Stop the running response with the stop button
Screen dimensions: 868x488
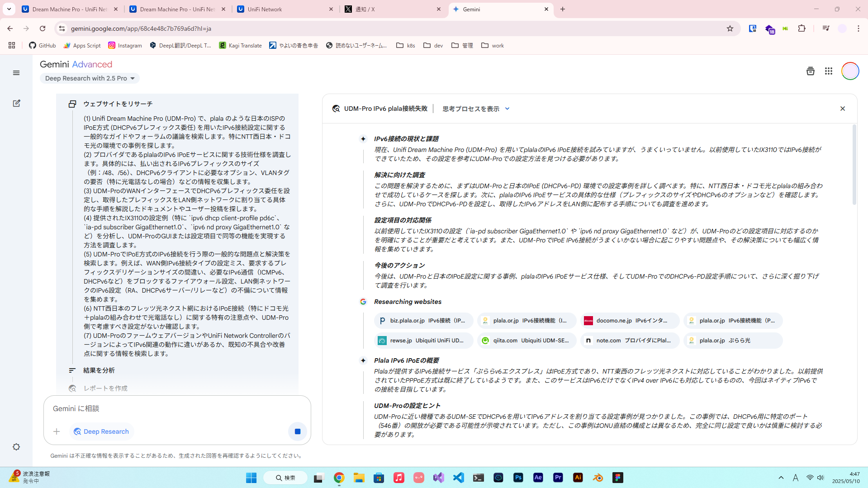tap(298, 431)
